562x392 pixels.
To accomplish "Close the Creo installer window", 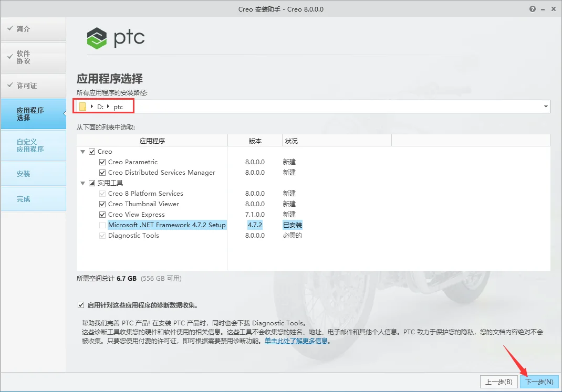I will coord(554,9).
